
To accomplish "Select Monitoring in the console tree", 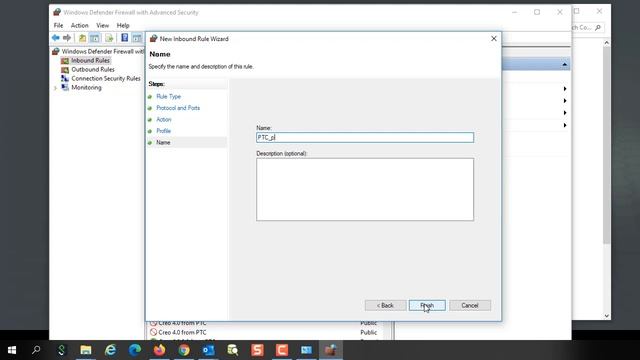I will click(x=86, y=87).
